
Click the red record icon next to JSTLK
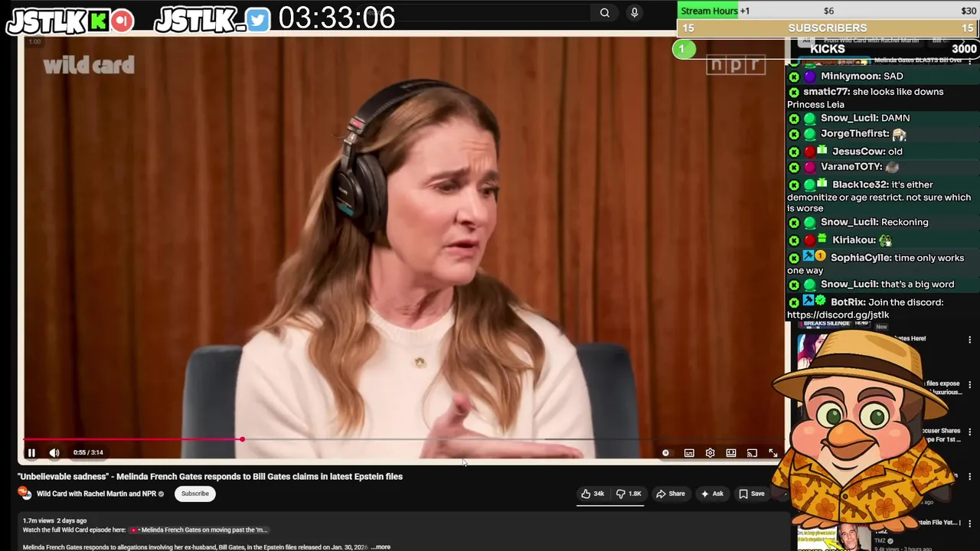tap(122, 21)
